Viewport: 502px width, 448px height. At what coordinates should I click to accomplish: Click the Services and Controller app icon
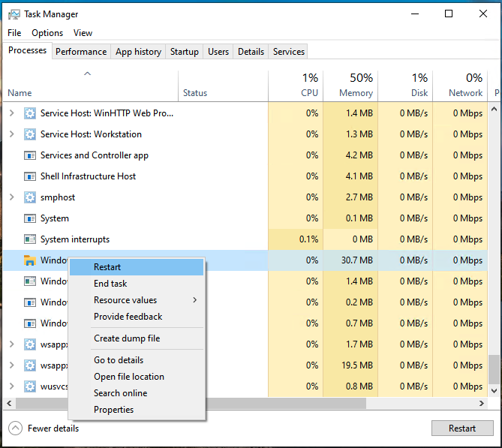[x=30, y=155]
